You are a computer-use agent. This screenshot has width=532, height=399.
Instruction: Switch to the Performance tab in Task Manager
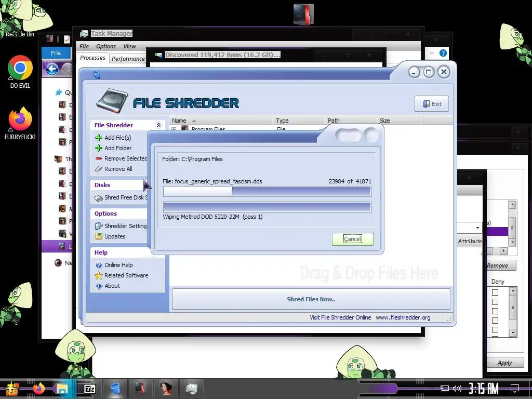(128, 59)
